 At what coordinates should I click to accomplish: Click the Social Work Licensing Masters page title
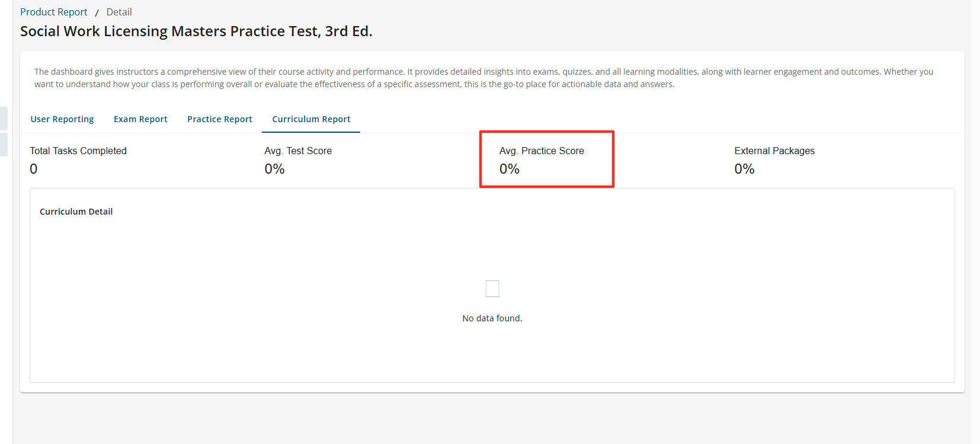pyautogui.click(x=196, y=31)
